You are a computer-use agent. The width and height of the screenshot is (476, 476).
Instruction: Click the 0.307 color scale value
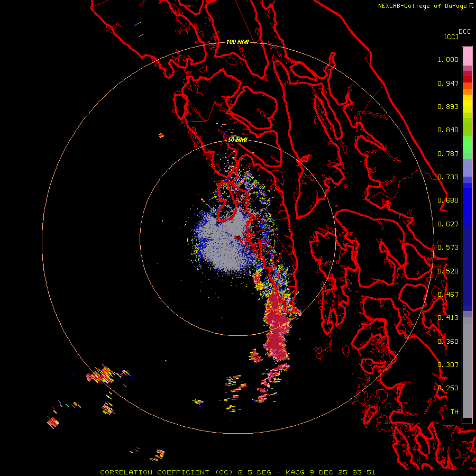[x=448, y=365]
